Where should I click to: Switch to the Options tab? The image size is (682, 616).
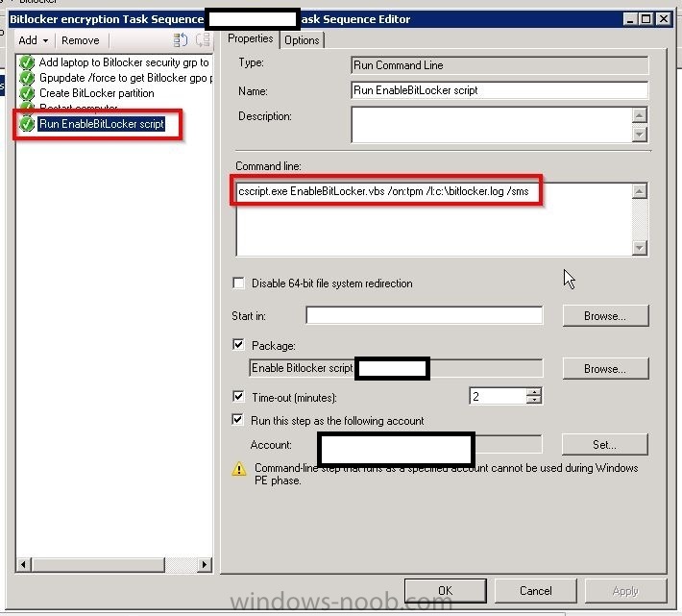pyautogui.click(x=302, y=40)
